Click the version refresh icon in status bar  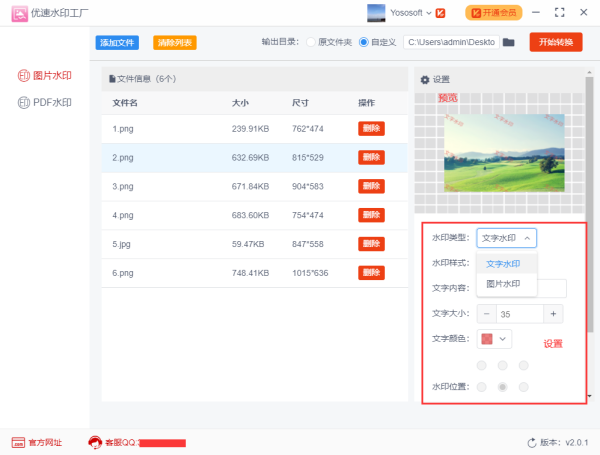[532, 442]
